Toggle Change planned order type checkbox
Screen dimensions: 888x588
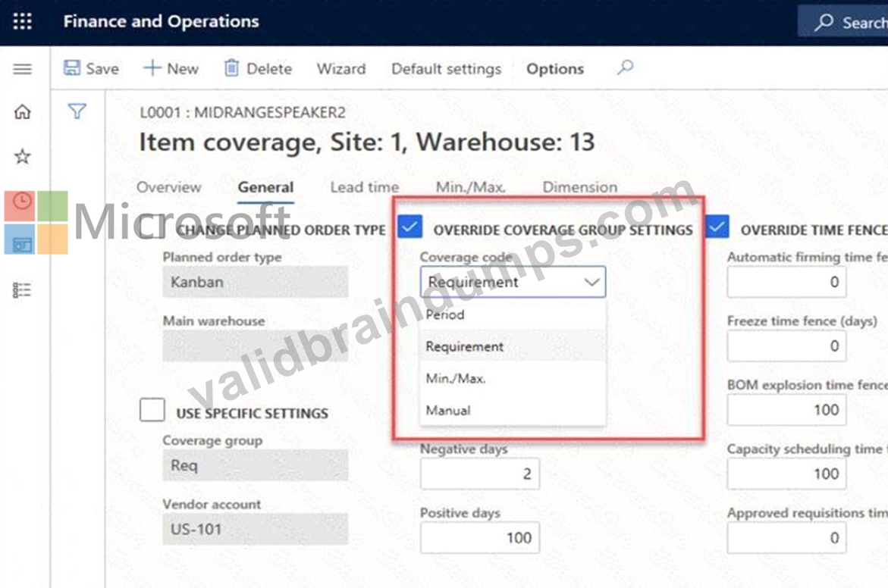(152, 227)
